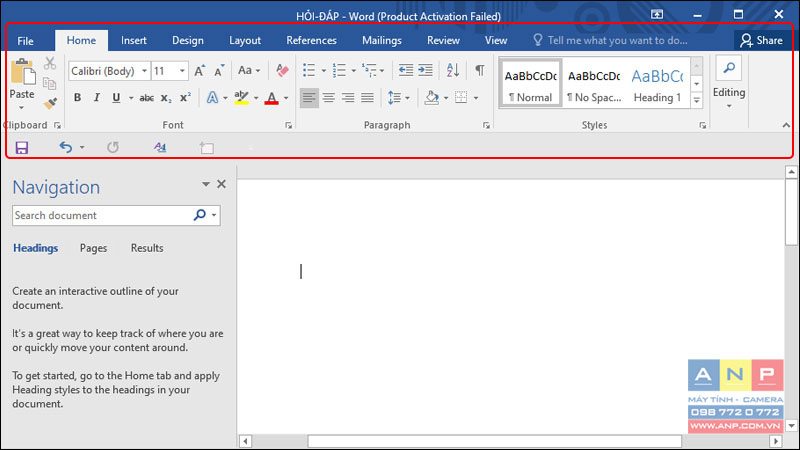Click the Multilevel list icon

click(369, 70)
